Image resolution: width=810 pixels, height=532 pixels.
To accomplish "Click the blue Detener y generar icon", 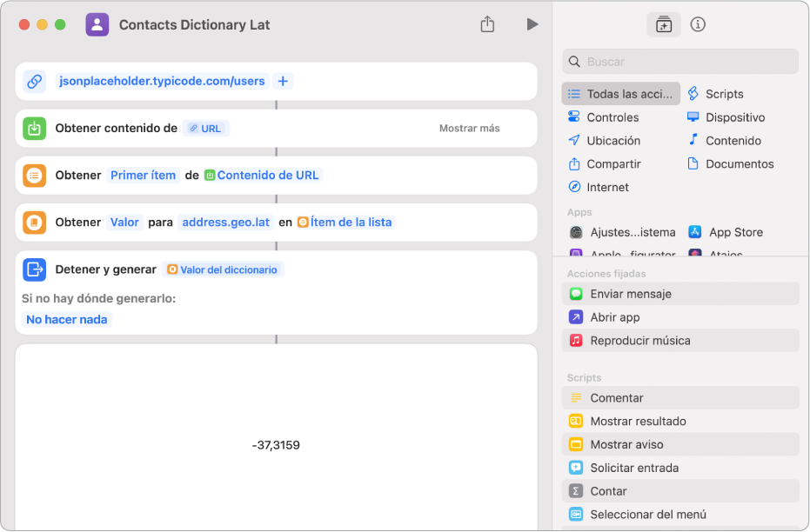I will click(35, 269).
